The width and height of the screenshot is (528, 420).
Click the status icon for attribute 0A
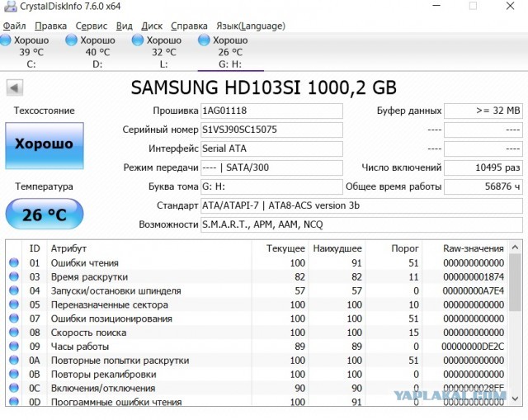click(14, 360)
